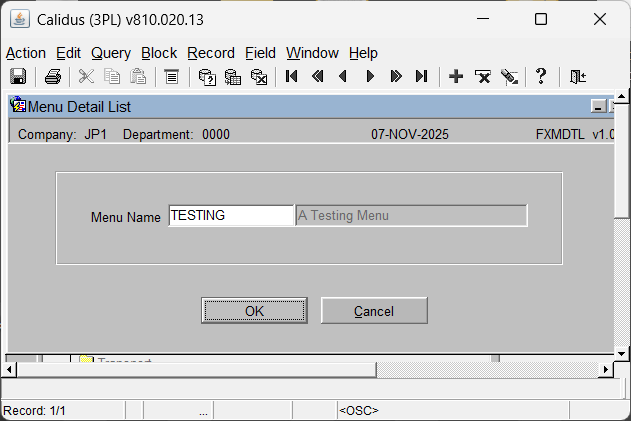
Task: Go to last record icon
Action: click(421, 76)
